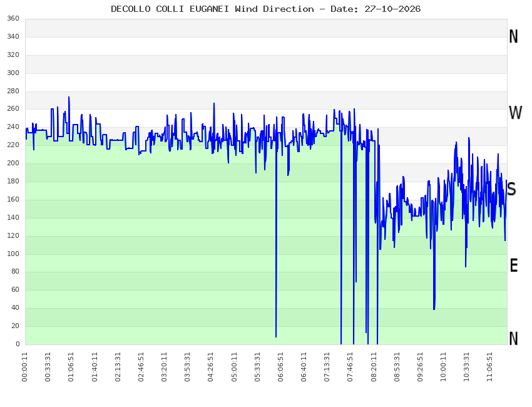Select the 300 y-axis label

click(x=13, y=73)
